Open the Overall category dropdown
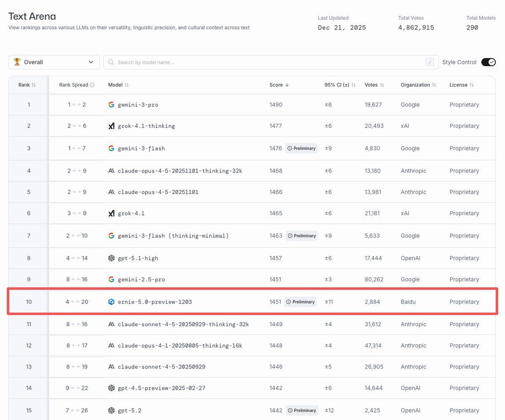Viewport: 505px width, 420px height. pyautogui.click(x=54, y=62)
